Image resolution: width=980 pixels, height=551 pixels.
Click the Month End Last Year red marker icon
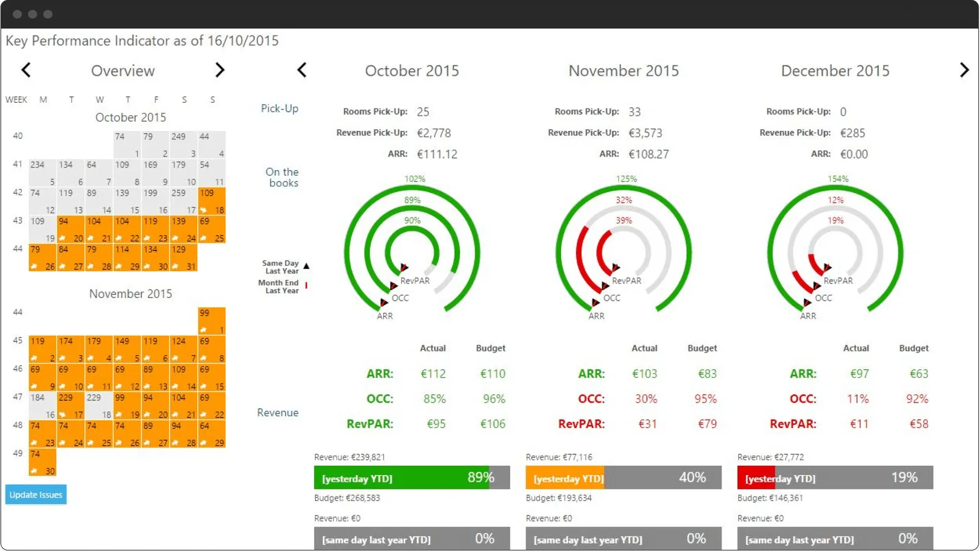[307, 286]
